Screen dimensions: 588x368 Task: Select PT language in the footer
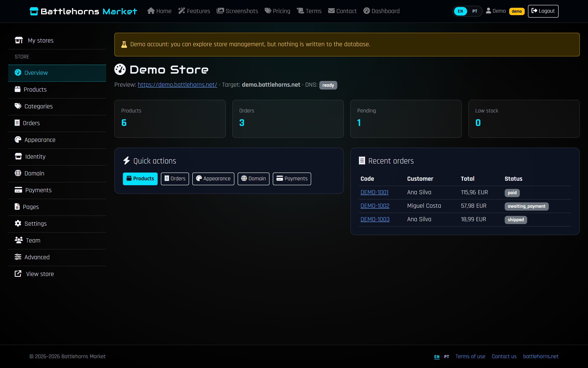[x=446, y=357]
